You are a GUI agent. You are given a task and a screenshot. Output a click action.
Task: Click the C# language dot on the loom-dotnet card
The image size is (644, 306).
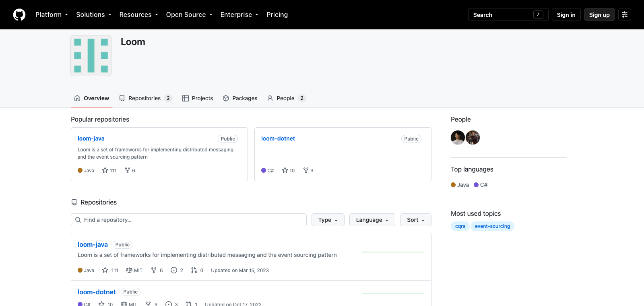[264, 170]
